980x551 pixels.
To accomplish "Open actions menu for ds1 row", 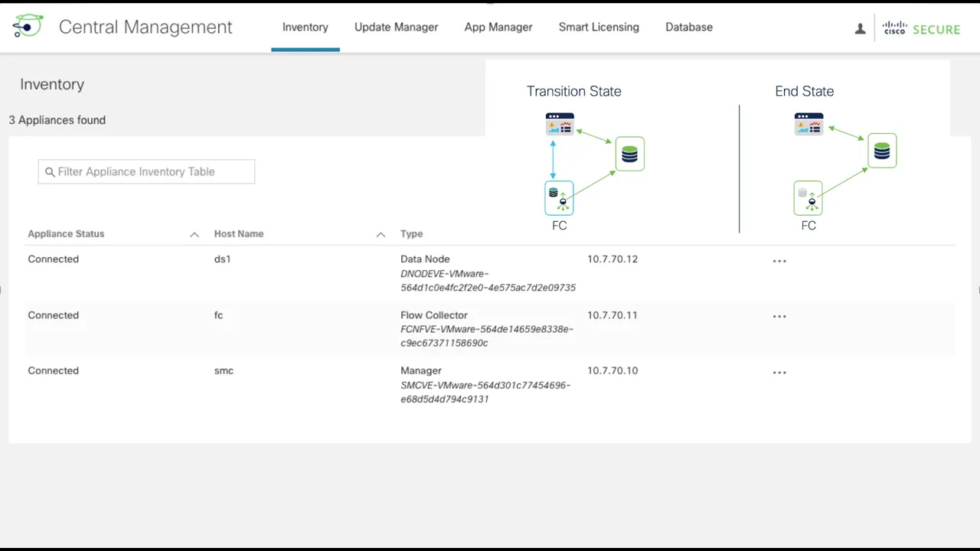I will tap(779, 261).
